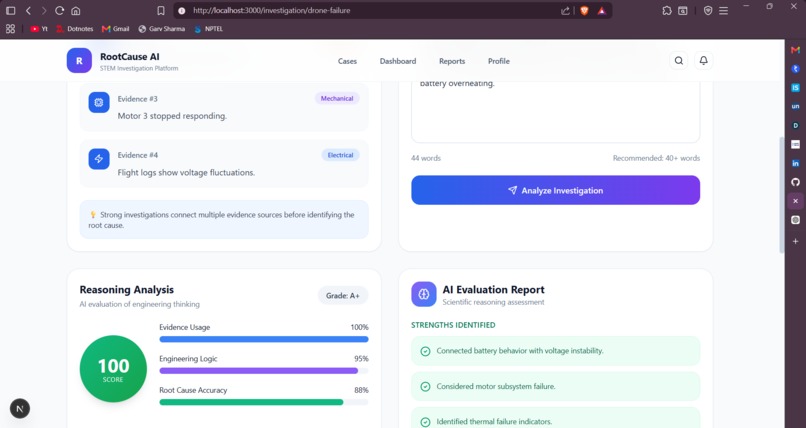
Task: Click the AI Evaluation Report brain icon
Action: pyautogui.click(x=424, y=294)
